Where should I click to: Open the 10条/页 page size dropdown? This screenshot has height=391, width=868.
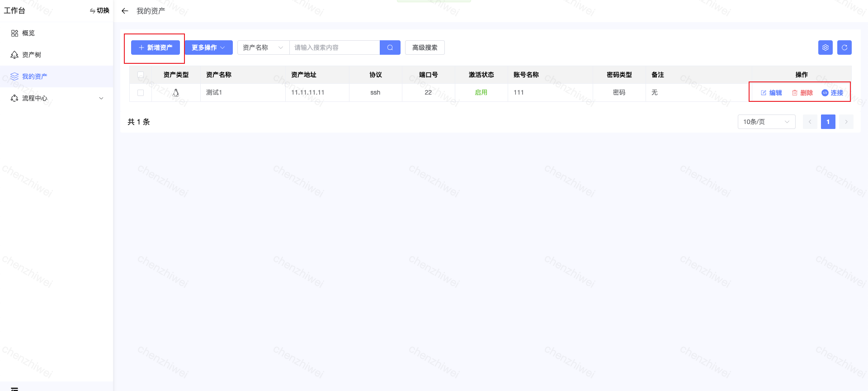point(767,122)
